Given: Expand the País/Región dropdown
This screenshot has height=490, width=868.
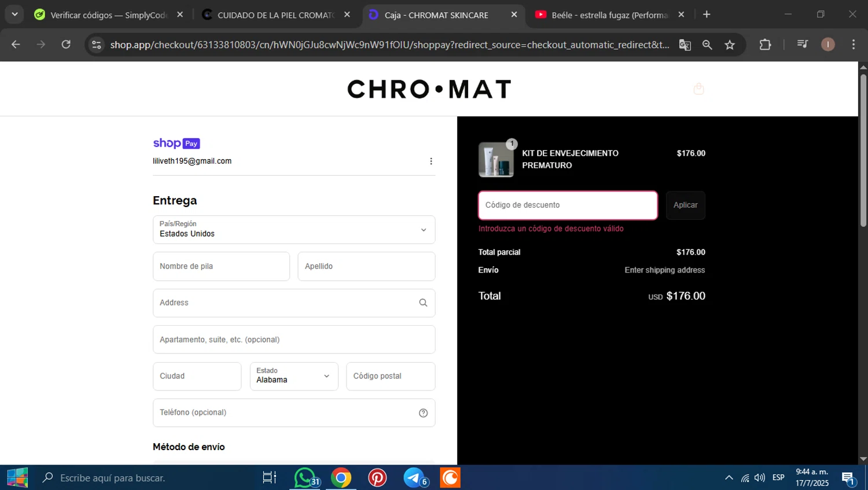Looking at the screenshot, I should point(294,230).
